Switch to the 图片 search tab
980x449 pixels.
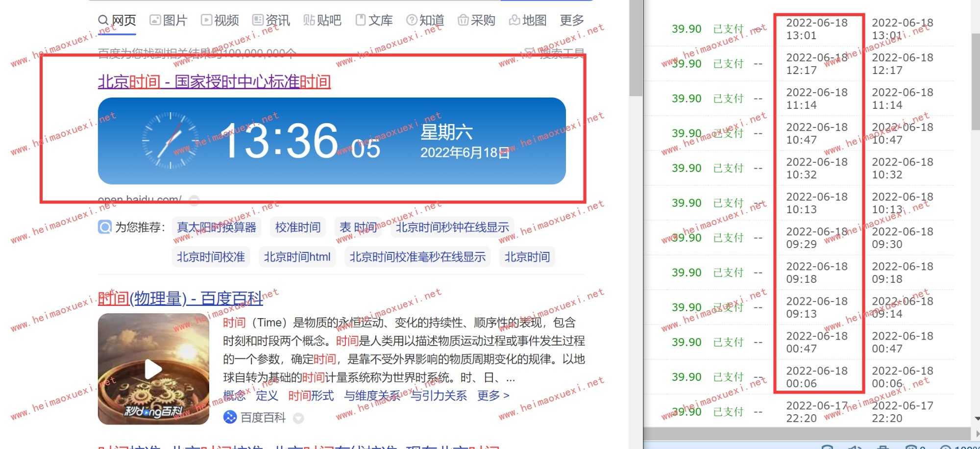169,20
